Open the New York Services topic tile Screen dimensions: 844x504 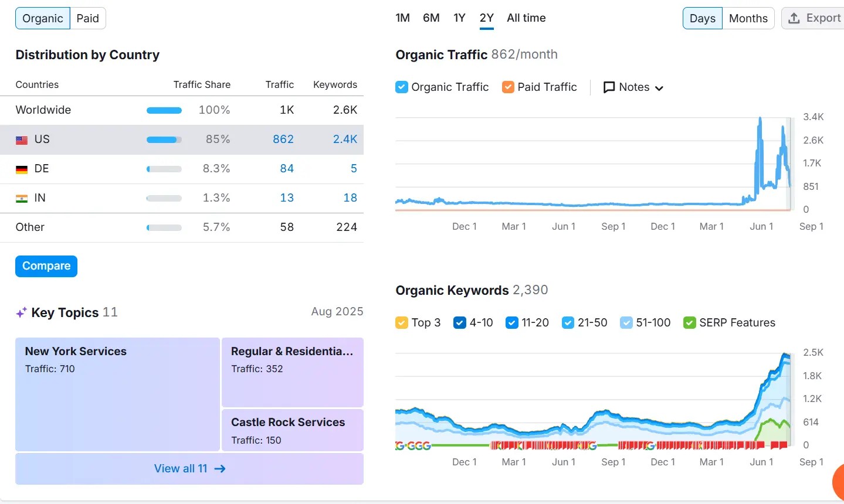pyautogui.click(x=117, y=394)
